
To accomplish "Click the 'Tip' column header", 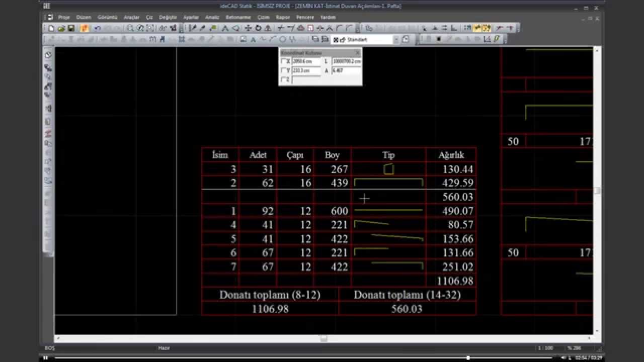I will 388,155.
